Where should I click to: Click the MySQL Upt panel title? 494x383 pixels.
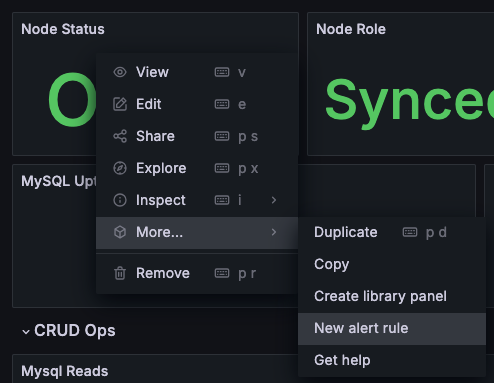[x=59, y=181]
